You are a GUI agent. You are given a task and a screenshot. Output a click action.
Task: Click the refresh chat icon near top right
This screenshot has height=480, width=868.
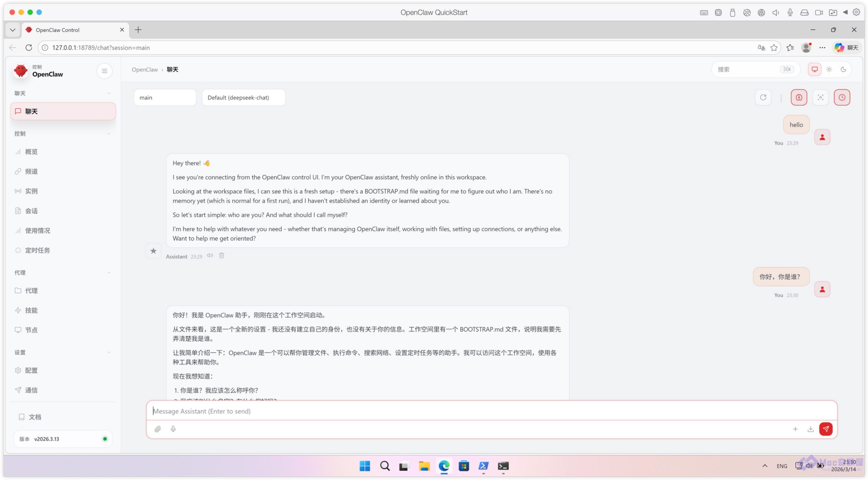coord(763,98)
